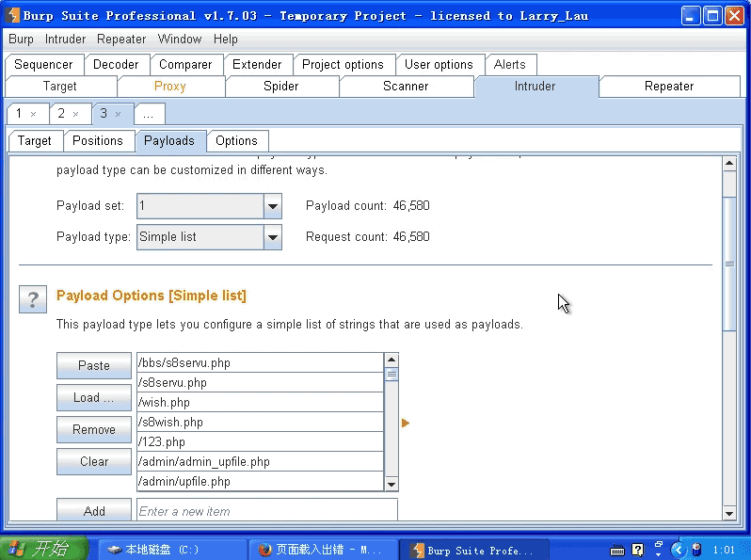Close Intruder tab number 2
Screen dimensions: 751x560
tap(75, 114)
